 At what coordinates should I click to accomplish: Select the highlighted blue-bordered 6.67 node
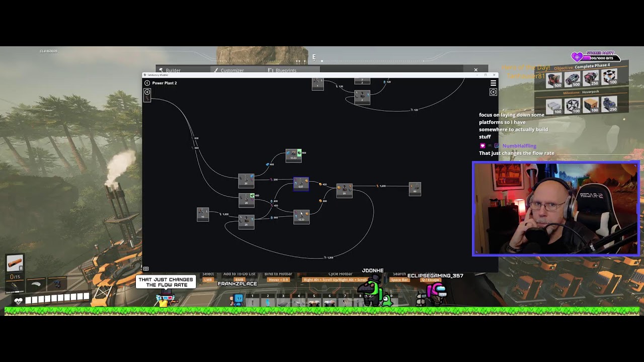pos(301,184)
